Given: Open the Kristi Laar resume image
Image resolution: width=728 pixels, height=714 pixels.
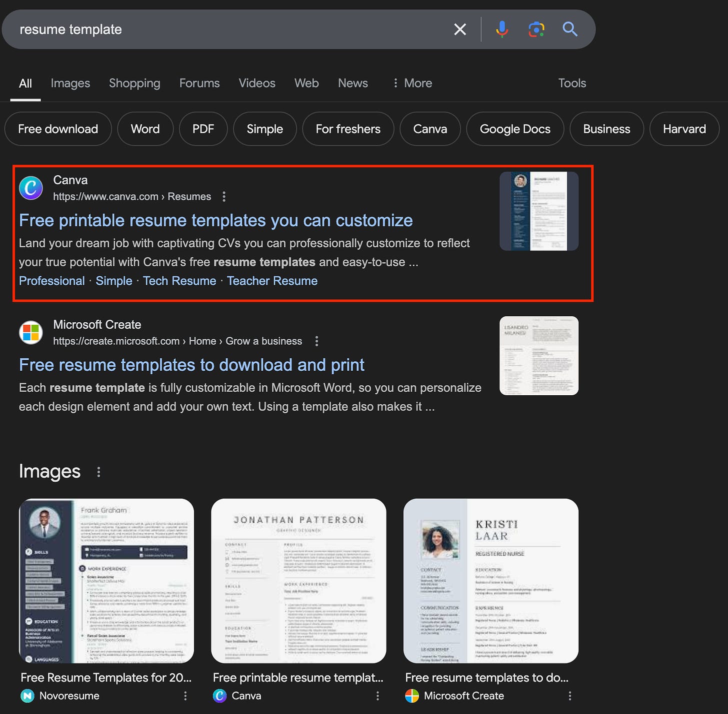Looking at the screenshot, I should pos(491,581).
